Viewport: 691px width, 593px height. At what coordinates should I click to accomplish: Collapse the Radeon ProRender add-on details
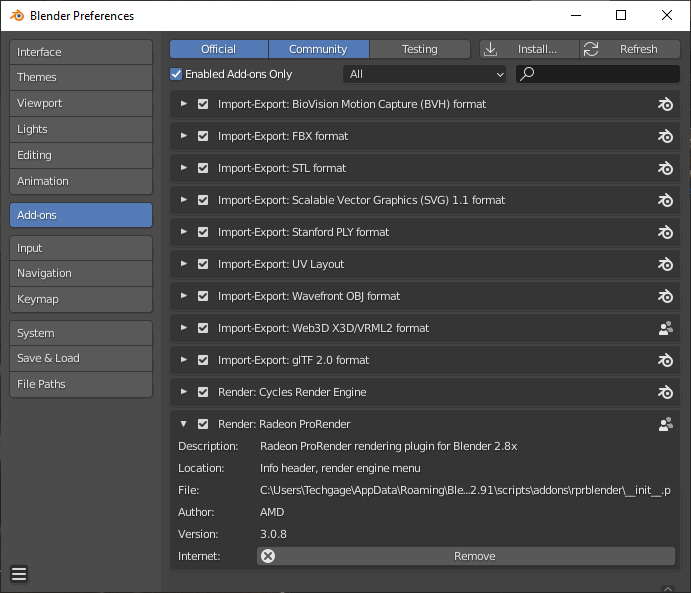[x=184, y=424]
